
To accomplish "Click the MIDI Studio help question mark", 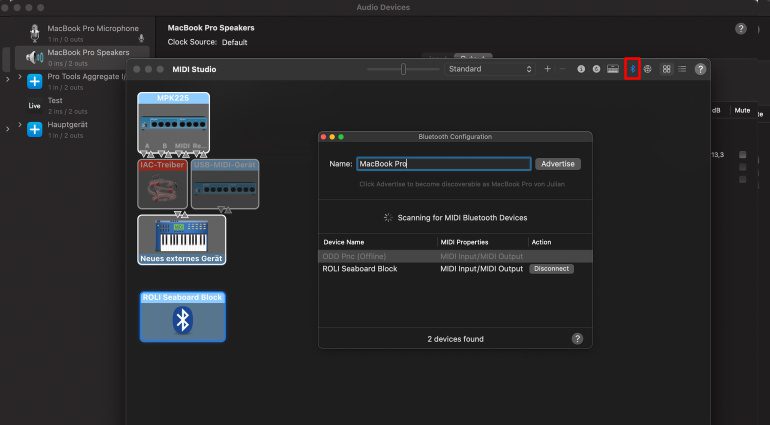I will tap(700, 69).
